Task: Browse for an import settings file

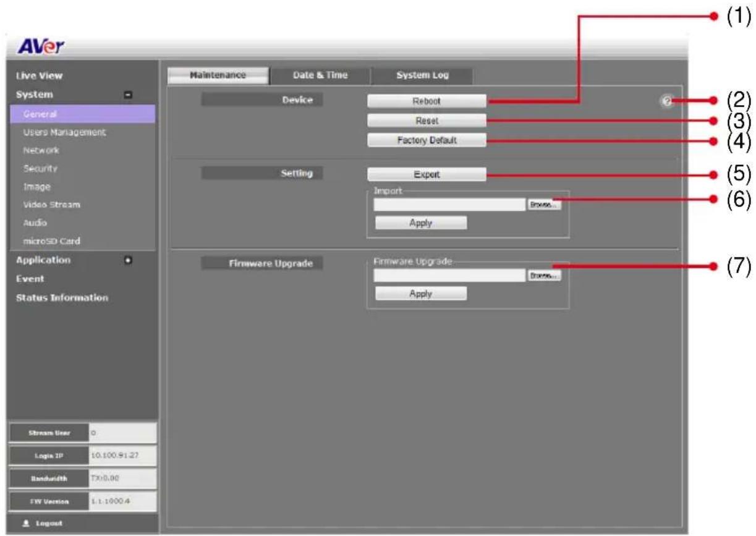Action: coord(544,205)
